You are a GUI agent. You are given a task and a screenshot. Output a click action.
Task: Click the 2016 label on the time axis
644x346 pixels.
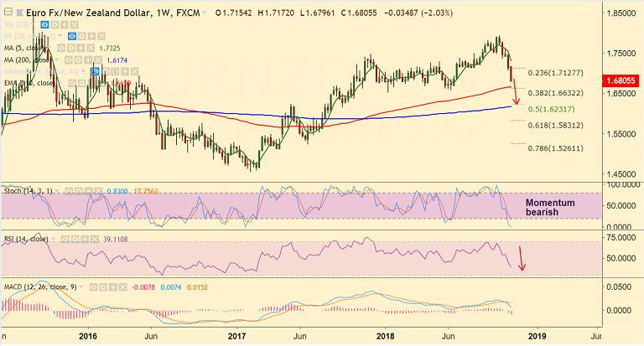[x=88, y=336]
